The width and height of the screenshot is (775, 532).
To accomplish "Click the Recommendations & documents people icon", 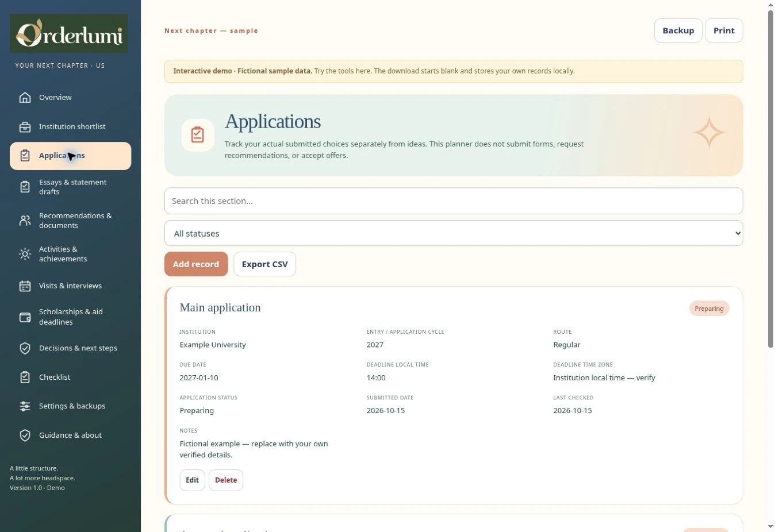I will [25, 221].
